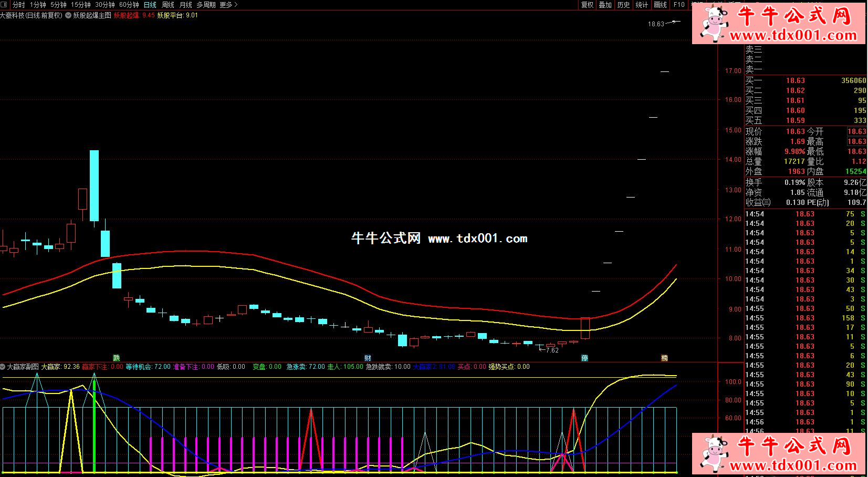
Task: Switch to 30分钟 period
Action: coord(105,5)
